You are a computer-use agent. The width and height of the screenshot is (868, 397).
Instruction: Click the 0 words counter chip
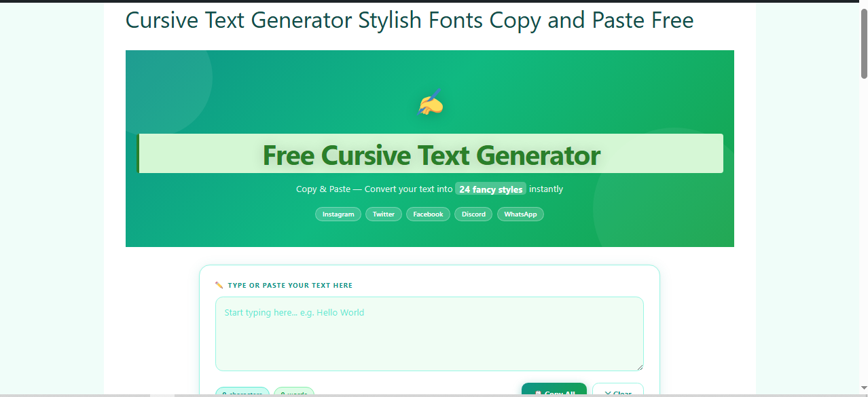[x=294, y=394]
